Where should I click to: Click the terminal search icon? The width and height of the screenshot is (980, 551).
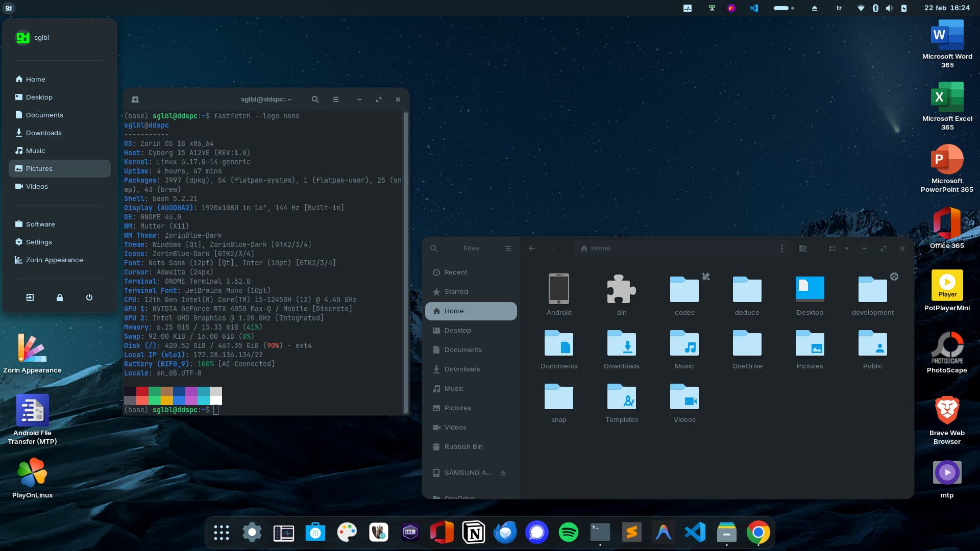point(315,99)
